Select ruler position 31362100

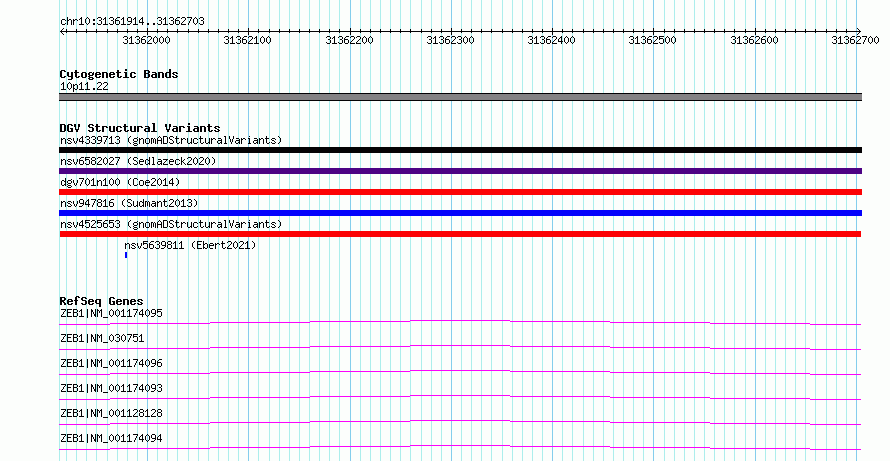247,40
